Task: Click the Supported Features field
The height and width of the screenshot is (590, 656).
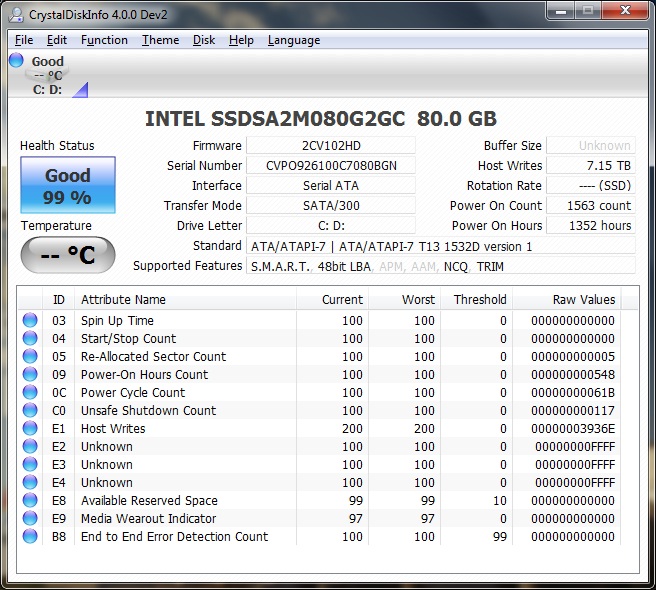Action: [x=441, y=267]
